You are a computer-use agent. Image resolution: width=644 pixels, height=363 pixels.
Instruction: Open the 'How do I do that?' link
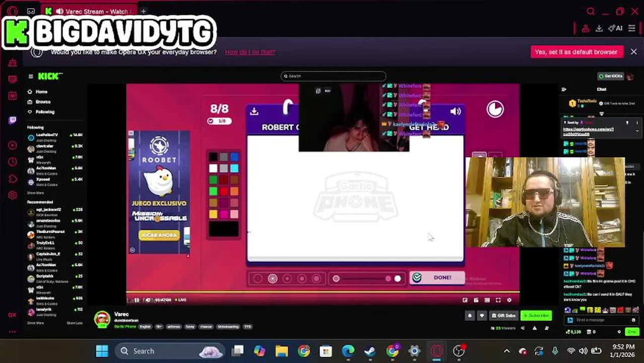250,52
